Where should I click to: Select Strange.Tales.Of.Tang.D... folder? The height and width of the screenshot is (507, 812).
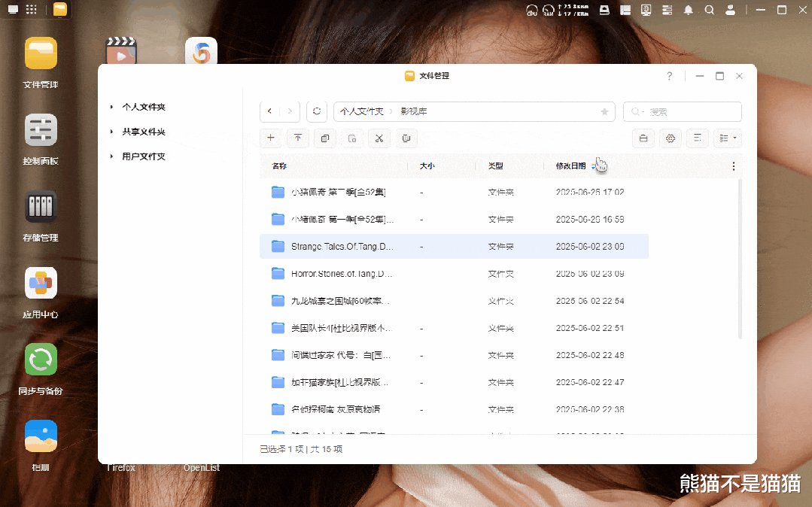[x=454, y=247]
